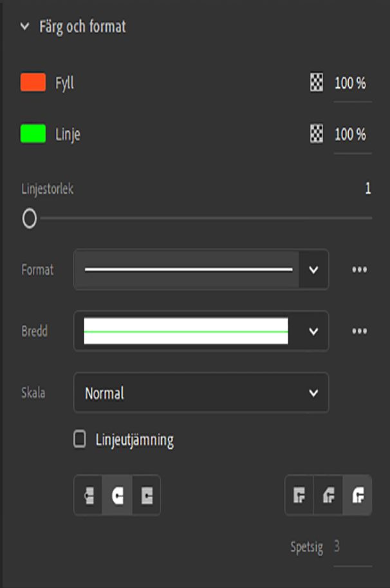Image resolution: width=390 pixels, height=588 pixels.
Task: Open the Format stroke style dropdown
Action: (314, 270)
